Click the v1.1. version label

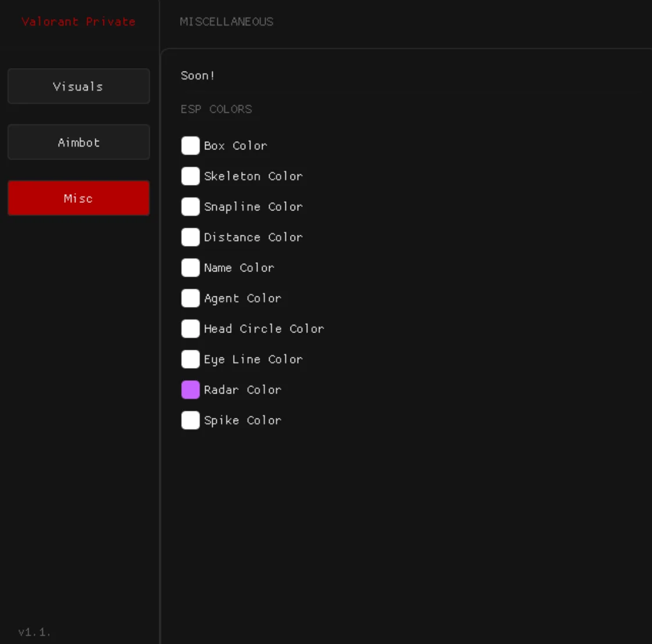point(34,632)
